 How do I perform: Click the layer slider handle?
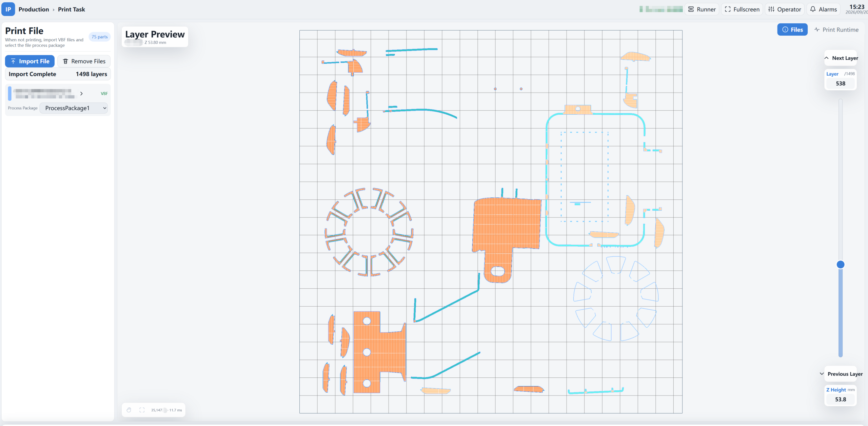pyautogui.click(x=841, y=264)
